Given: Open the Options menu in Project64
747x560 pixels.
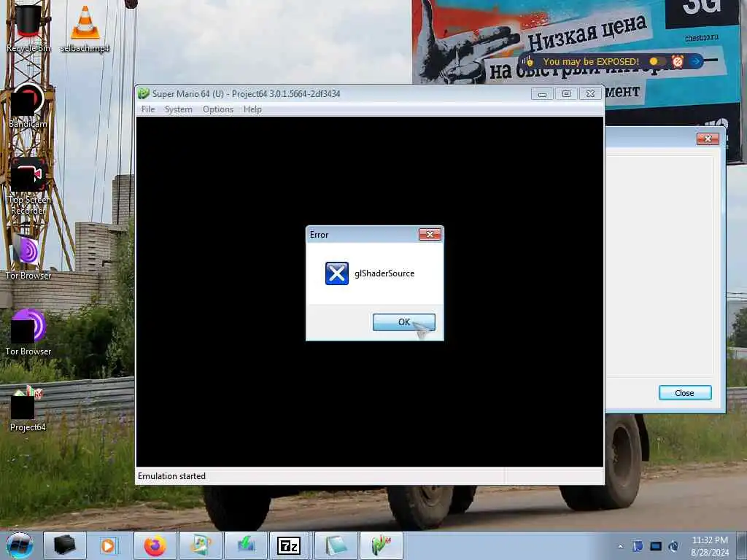Looking at the screenshot, I should pos(218,109).
